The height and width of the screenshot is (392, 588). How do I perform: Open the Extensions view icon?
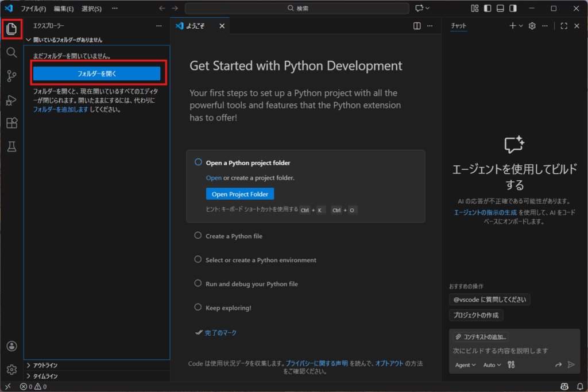11,123
